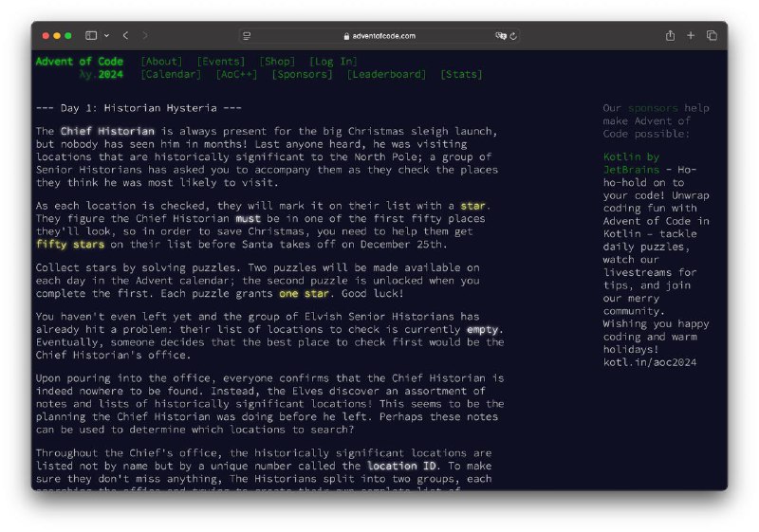Toggle the Safari sidebar icon
Viewport: 759px width, 532px height.
click(x=91, y=35)
